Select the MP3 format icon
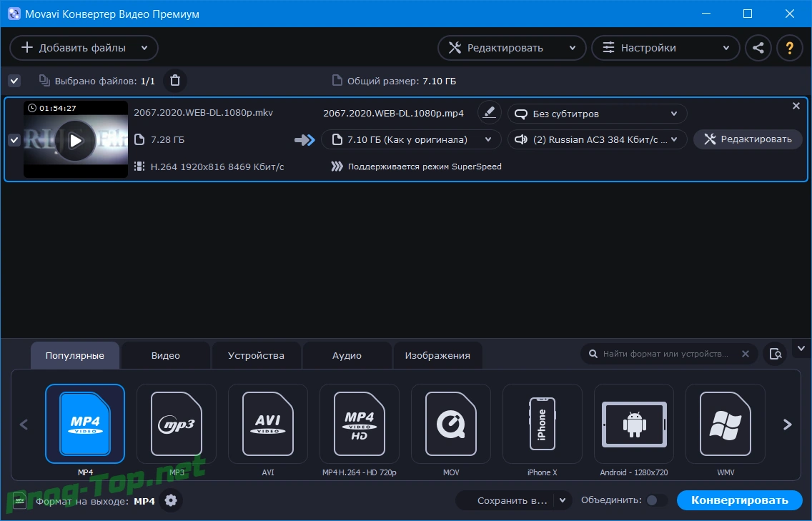Screen dimensions: 812x521 (x=177, y=424)
